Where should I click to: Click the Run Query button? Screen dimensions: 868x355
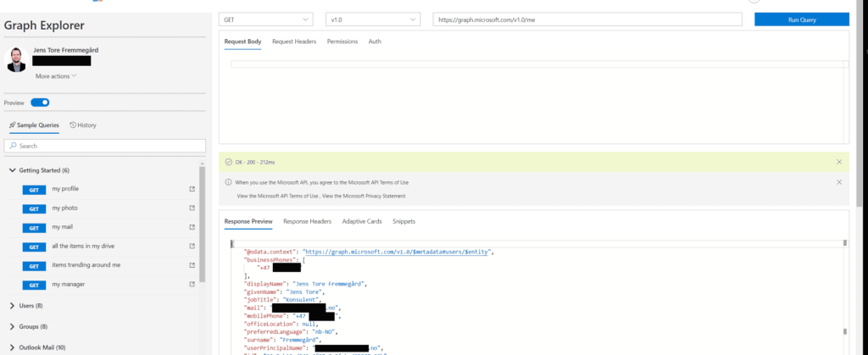(x=802, y=19)
